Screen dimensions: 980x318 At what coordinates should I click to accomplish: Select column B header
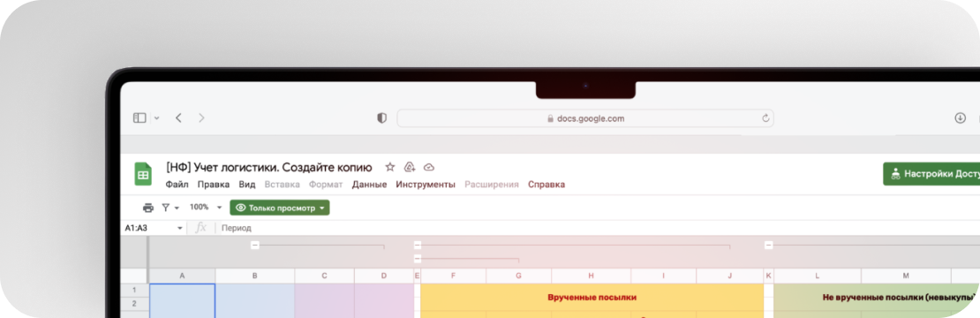[255, 276]
